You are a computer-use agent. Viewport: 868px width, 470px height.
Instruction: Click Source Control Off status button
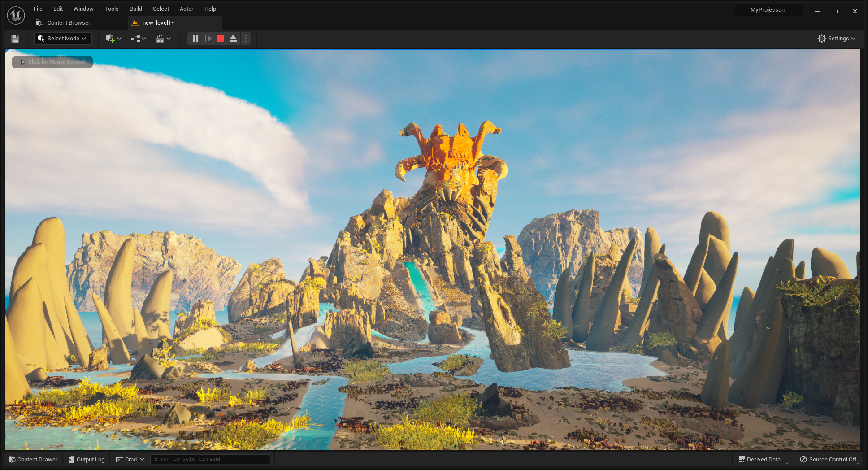(828, 459)
